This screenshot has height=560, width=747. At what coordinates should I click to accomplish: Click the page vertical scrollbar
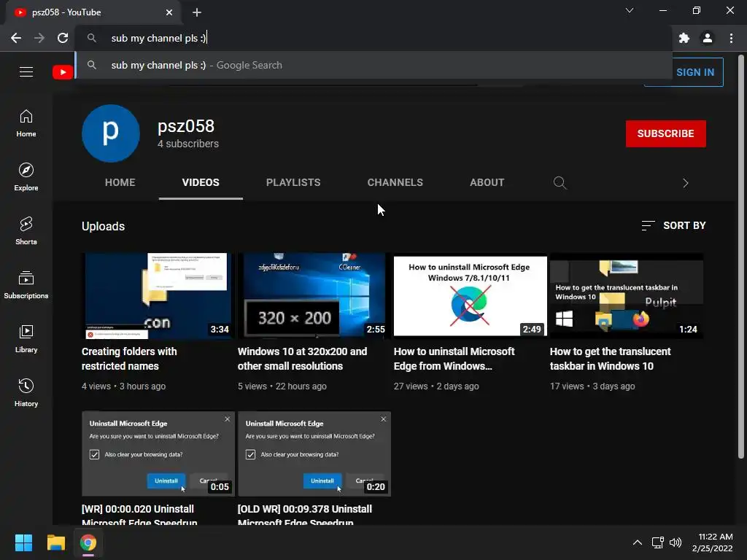click(741, 257)
